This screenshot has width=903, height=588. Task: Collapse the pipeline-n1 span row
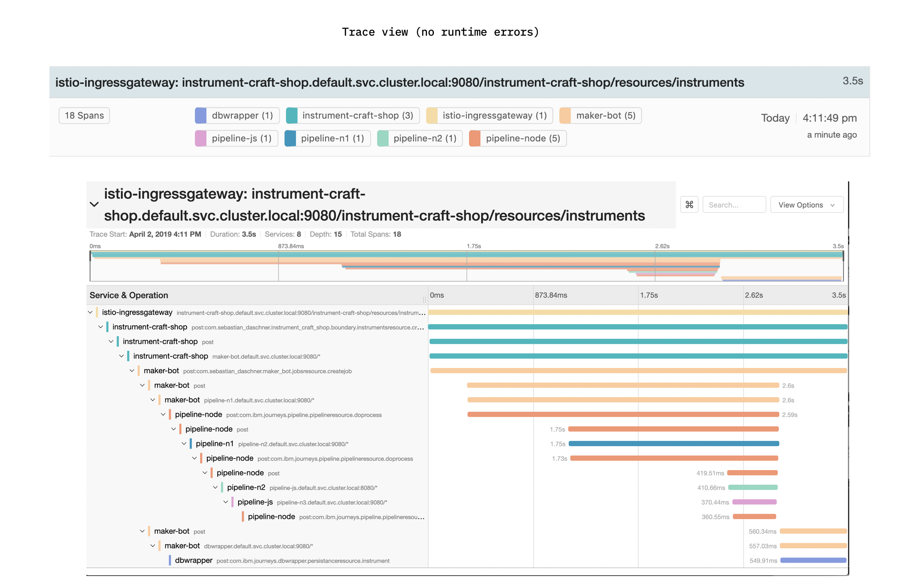tap(184, 444)
